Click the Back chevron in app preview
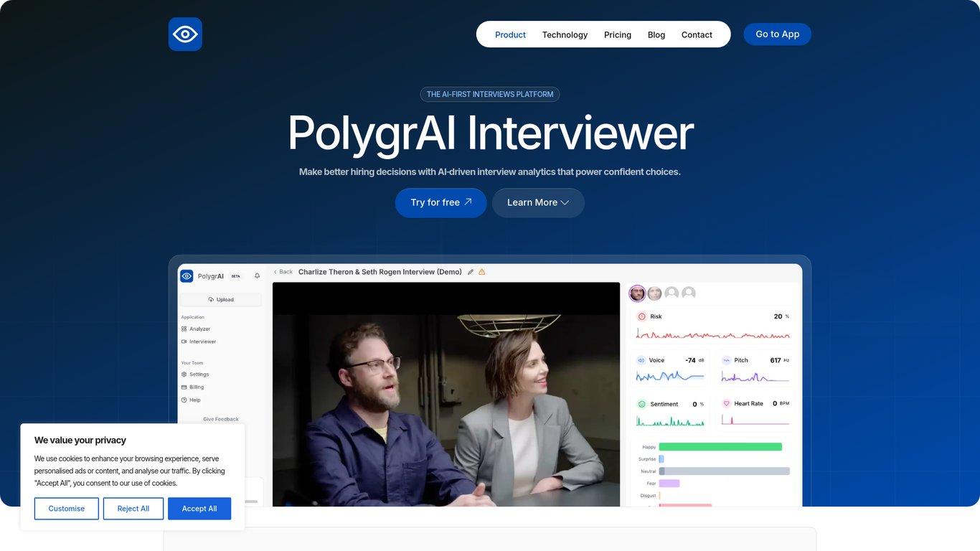Screen dimensions: 980x551 pos(275,272)
